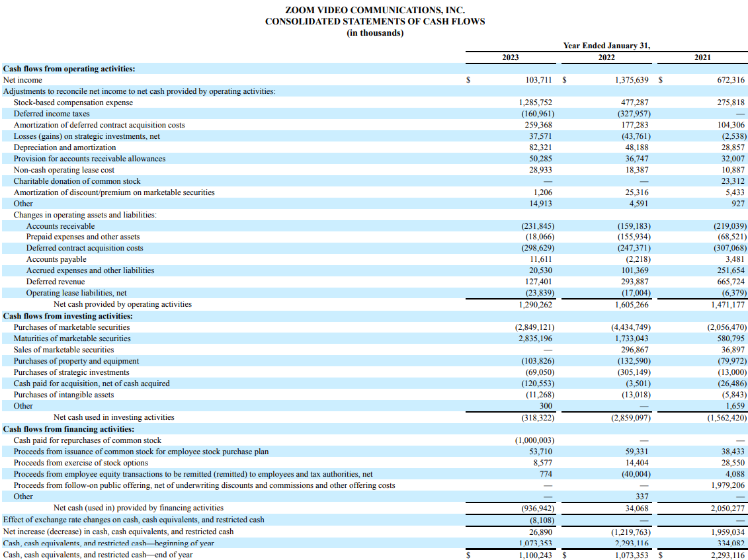Click the '(in thousands)' subtitle

tap(375, 33)
